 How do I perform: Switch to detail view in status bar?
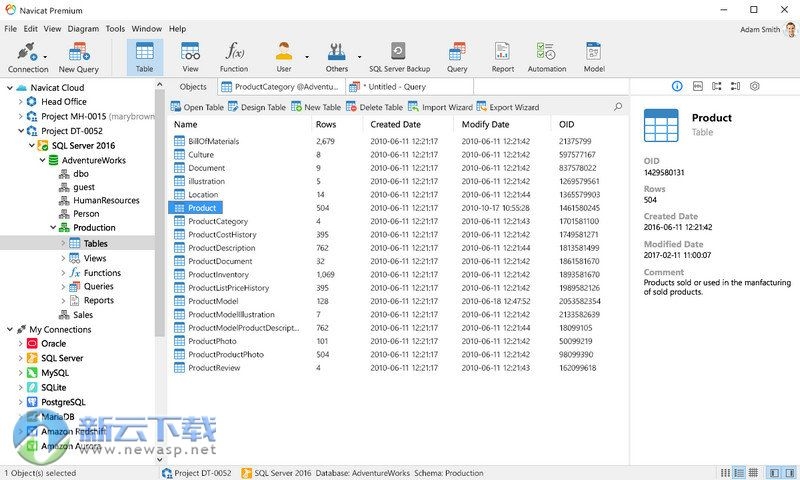753,473
